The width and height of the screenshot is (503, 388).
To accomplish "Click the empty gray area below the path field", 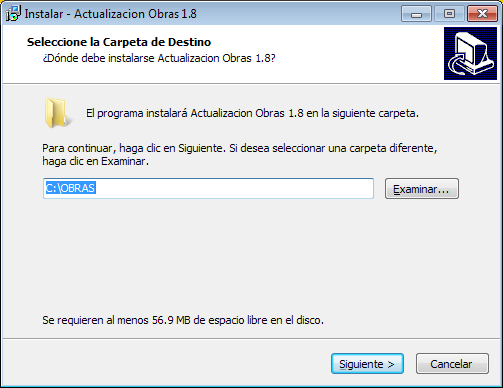I will click(250, 257).
